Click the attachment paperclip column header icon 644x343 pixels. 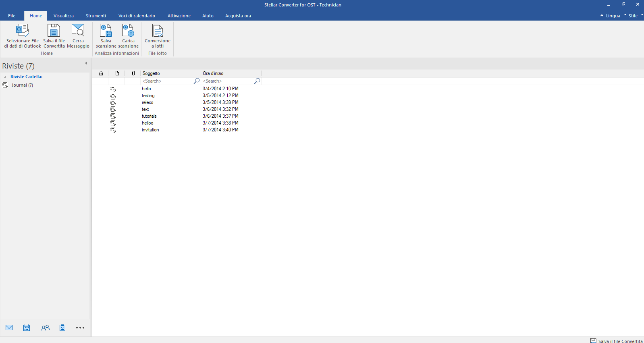pos(133,73)
